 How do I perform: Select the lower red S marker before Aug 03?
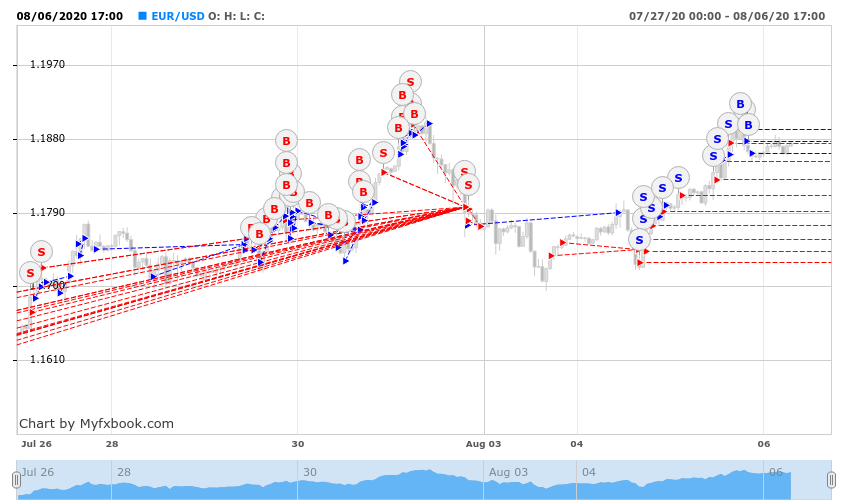468,185
